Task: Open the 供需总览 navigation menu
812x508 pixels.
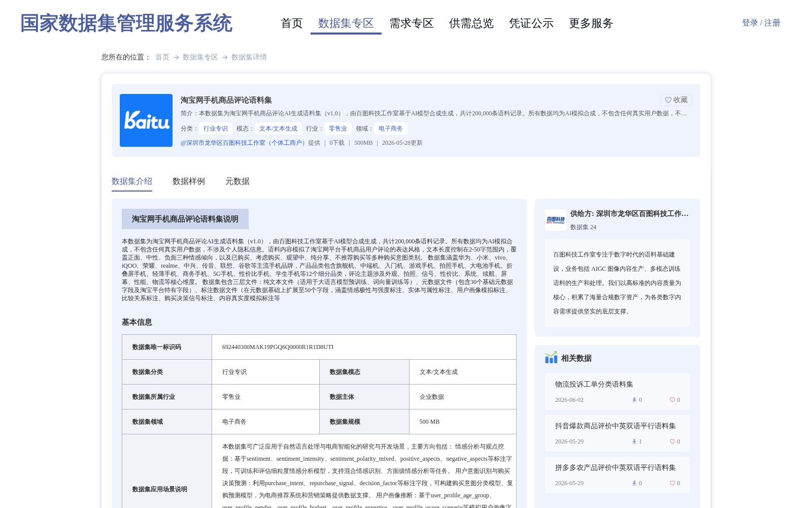Action: pyautogui.click(x=471, y=23)
